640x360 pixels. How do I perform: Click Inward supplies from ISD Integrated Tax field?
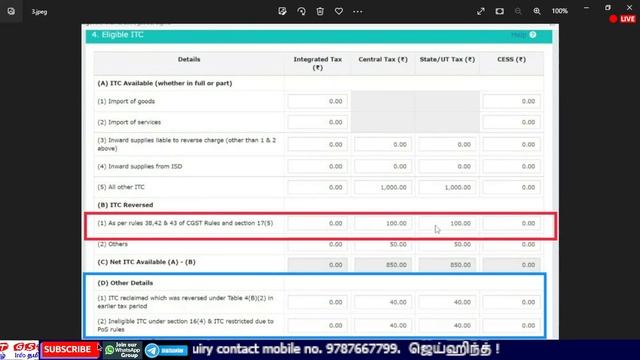318,166
